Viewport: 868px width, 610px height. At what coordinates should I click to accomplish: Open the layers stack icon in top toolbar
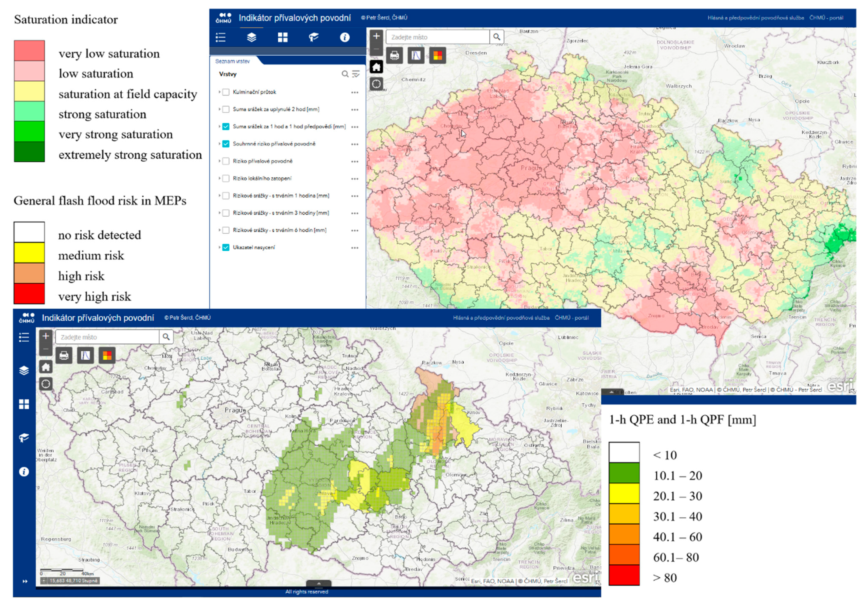point(251,37)
